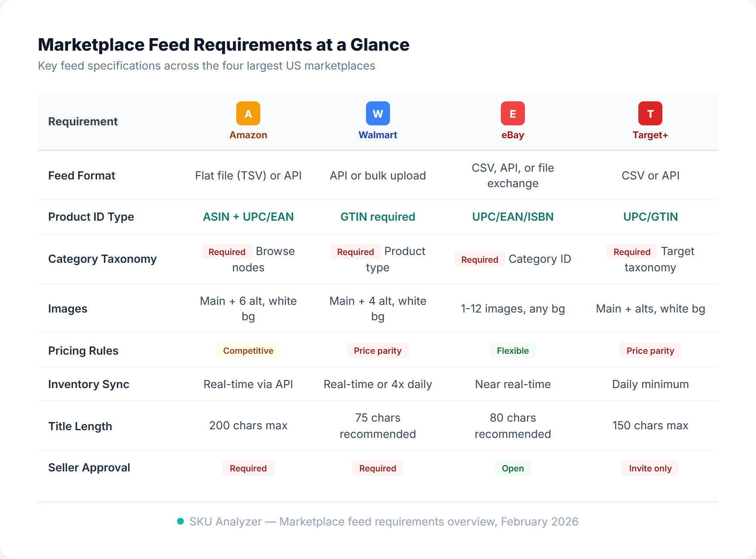Toggle the 'Required' badge on Walmart Category Taxonomy
This screenshot has height=559, width=756.
(x=355, y=252)
